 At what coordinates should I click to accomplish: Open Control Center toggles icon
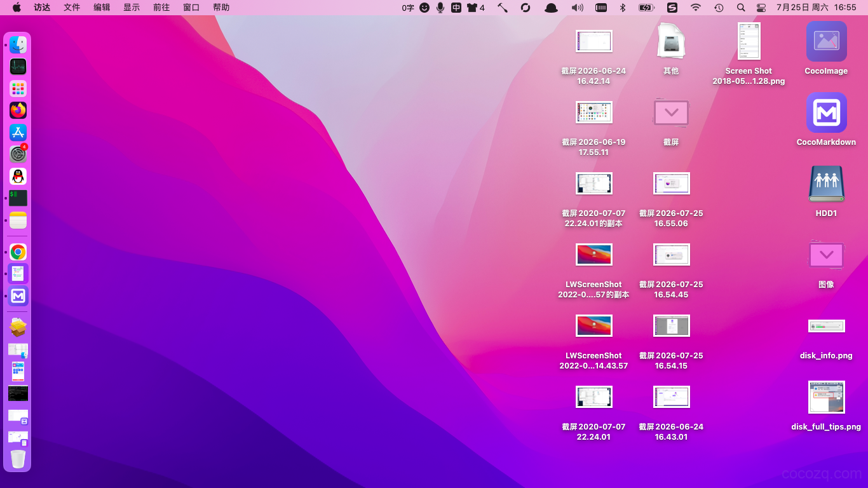[x=761, y=8]
